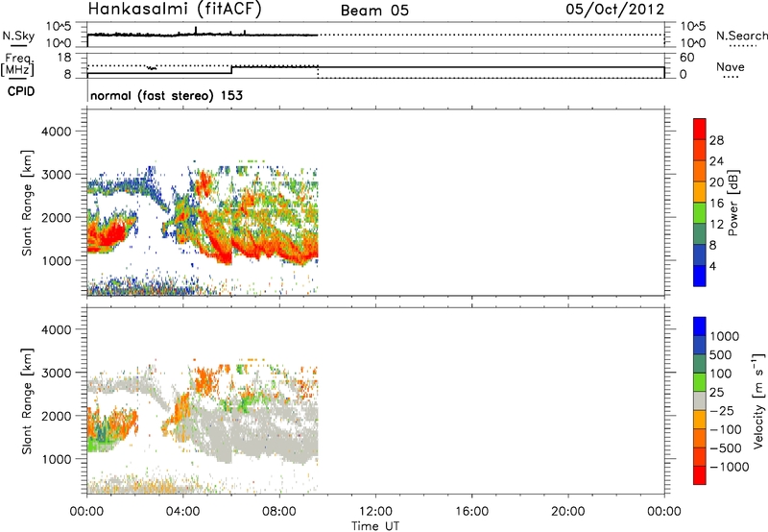Select the text "normal (fast stereo) 153"
The width and height of the screenshot is (768, 532).
[x=166, y=95]
